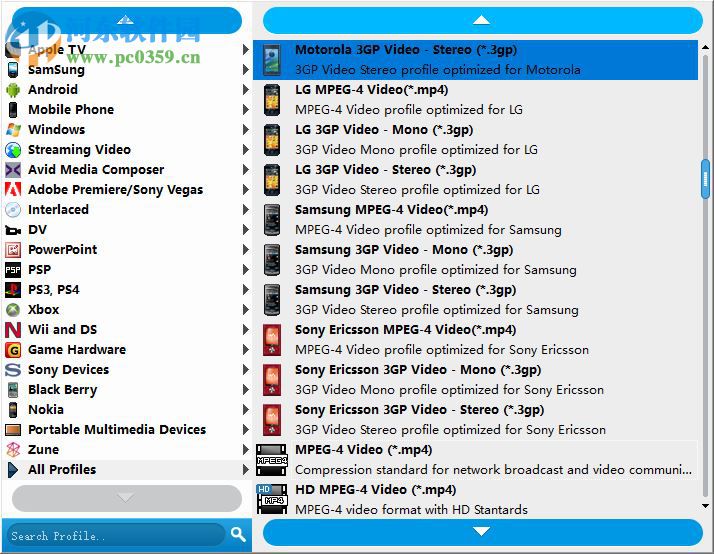The image size is (714, 554).
Task: Click the scrollbar top arrow
Action: (705, 46)
